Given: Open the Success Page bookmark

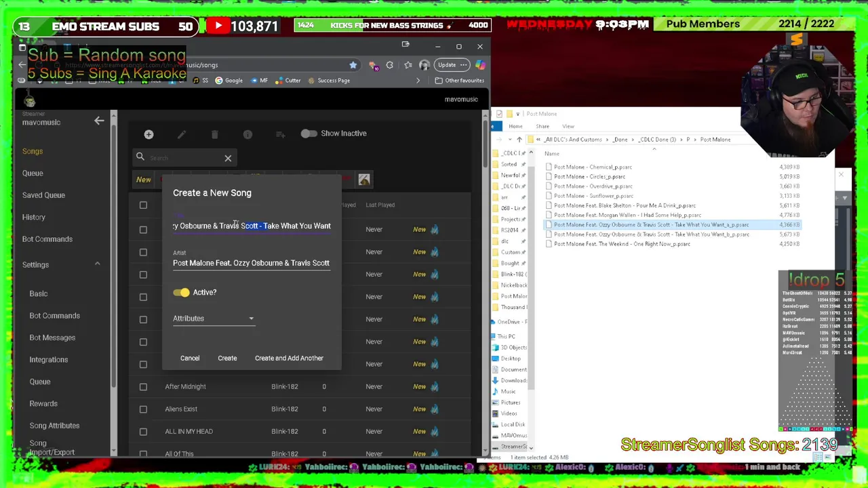Looking at the screenshot, I should (x=328, y=81).
